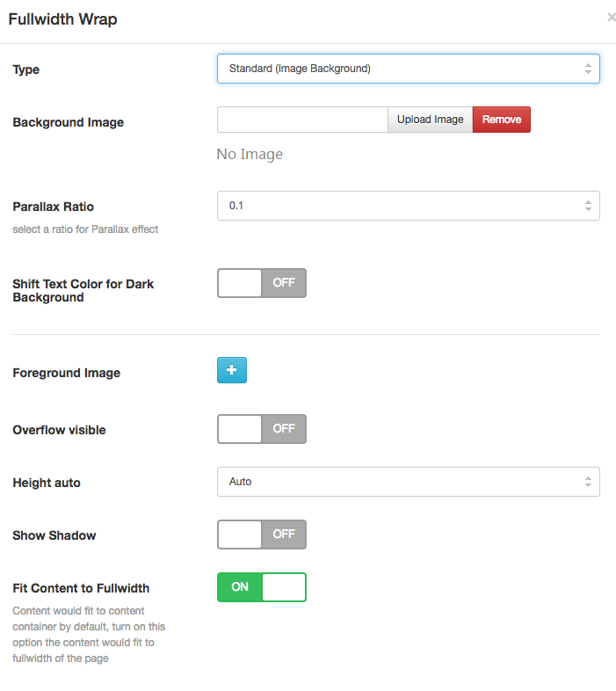Click the Fit Content to Fullwidth label
This screenshot has height=691, width=616.
(81, 588)
